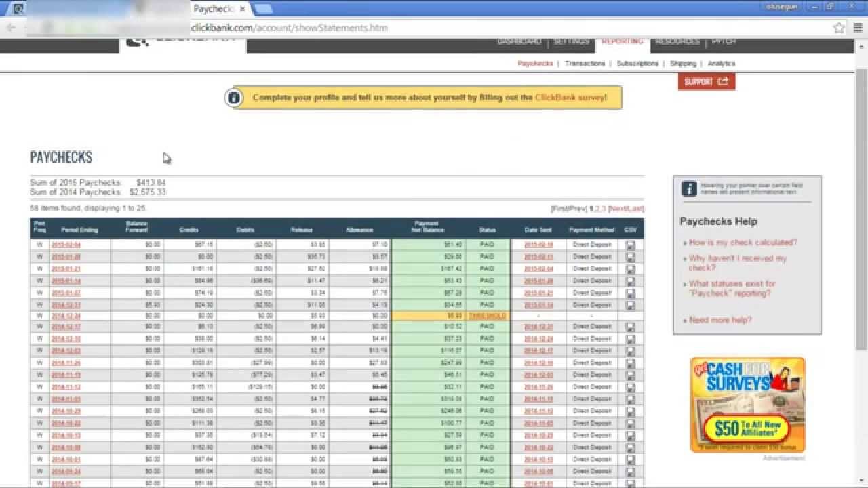Download CSV for period ending 2014-10-22
The image size is (868, 488).
[630, 424]
